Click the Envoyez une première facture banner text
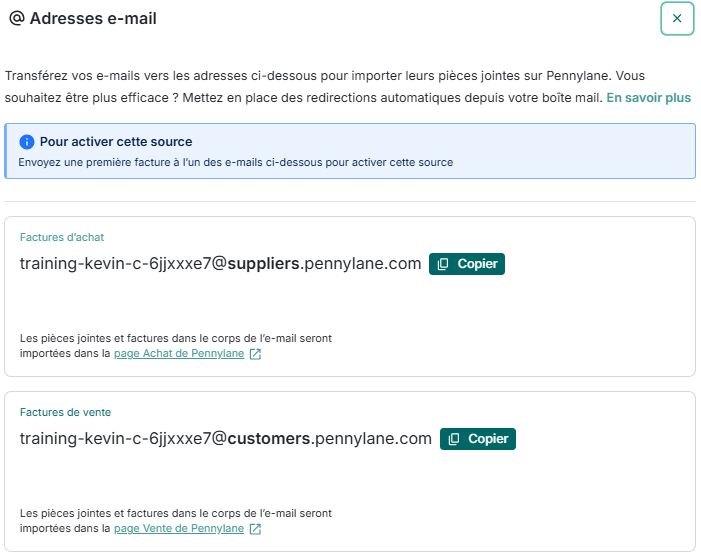 click(x=235, y=162)
